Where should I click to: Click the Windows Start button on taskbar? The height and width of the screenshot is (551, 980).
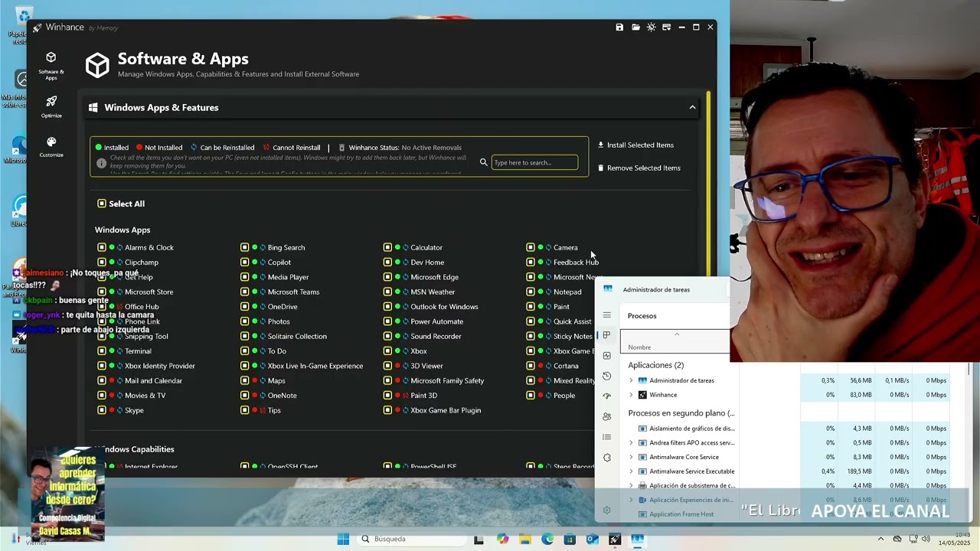click(343, 539)
